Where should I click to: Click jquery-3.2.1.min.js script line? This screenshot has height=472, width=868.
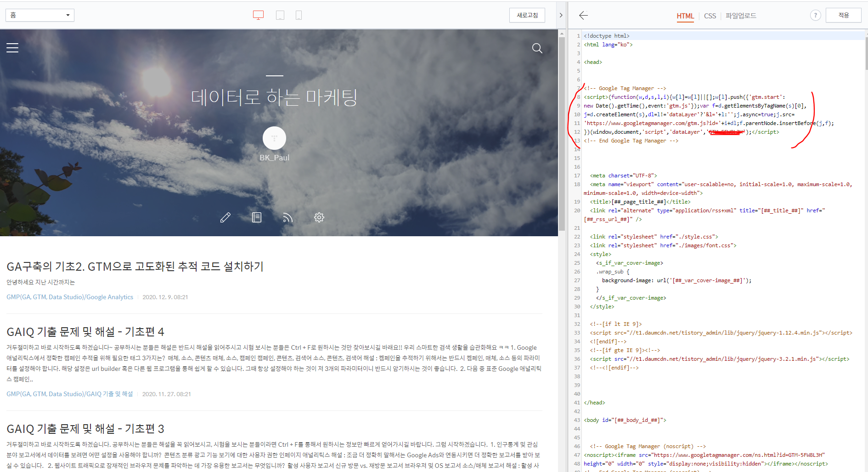tap(720, 359)
